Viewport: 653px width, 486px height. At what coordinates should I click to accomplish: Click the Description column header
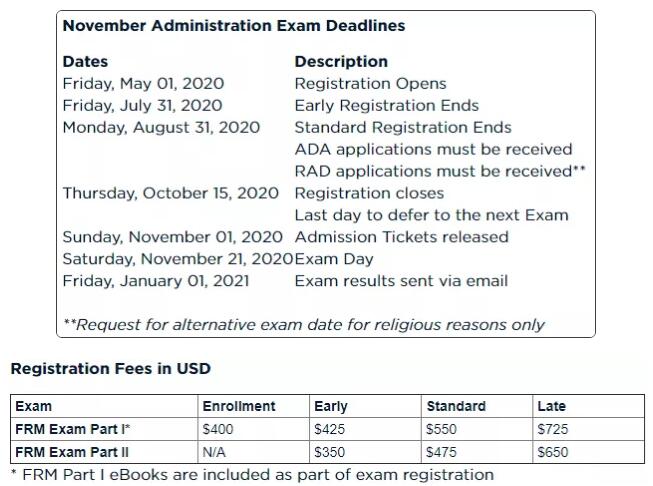pyautogui.click(x=340, y=62)
